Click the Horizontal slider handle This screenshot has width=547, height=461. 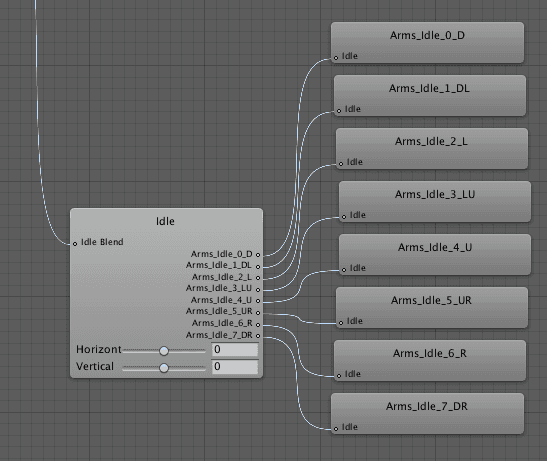(164, 351)
